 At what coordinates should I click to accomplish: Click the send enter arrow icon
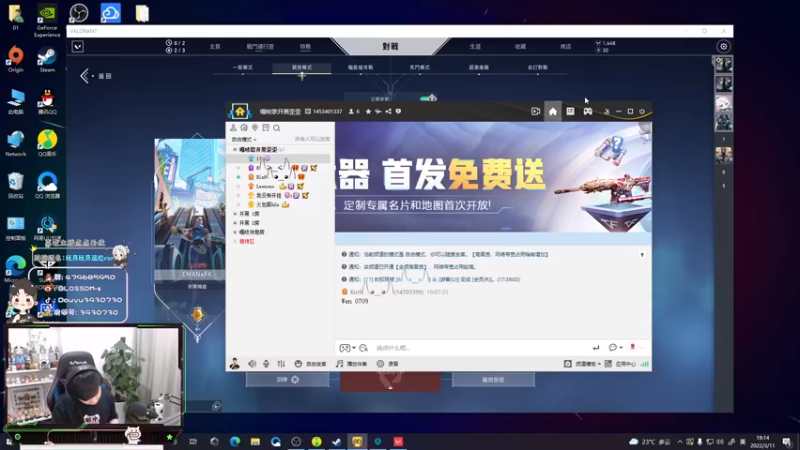click(x=595, y=347)
